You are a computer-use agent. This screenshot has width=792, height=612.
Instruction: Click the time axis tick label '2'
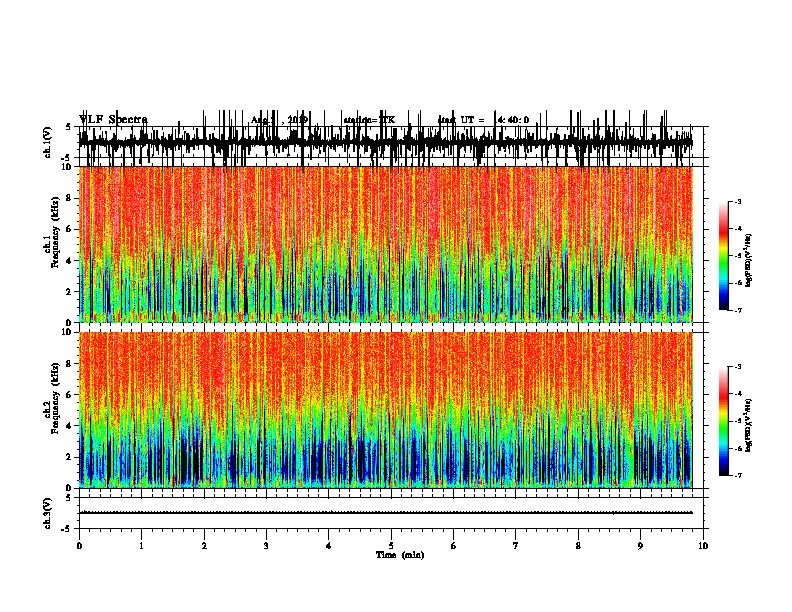pyautogui.click(x=204, y=546)
